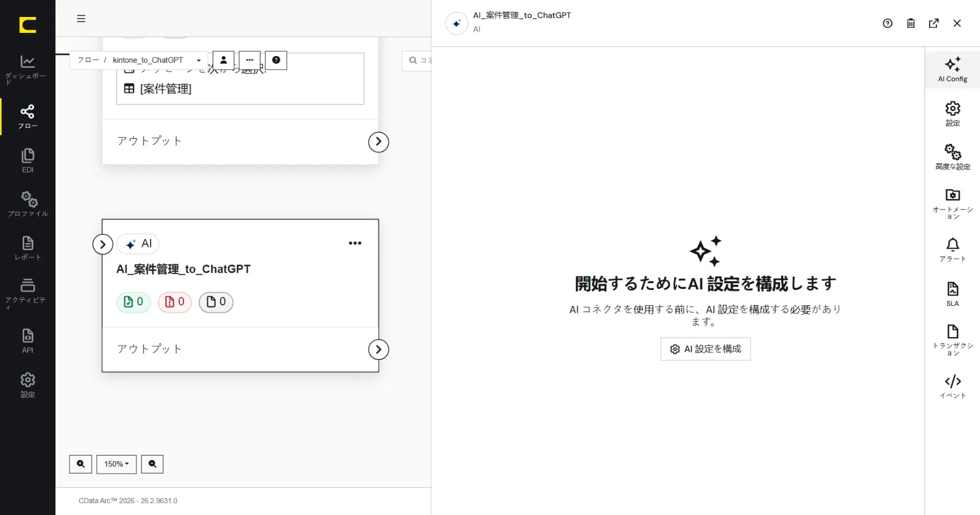980x515 pixels.
Task: Click the AI badge on the connector card
Action: pos(138,244)
